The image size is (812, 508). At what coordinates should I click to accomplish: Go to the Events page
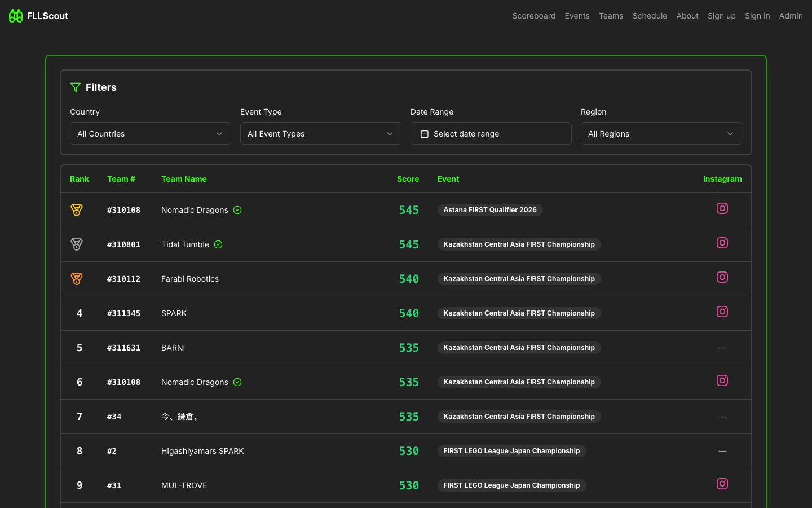click(x=577, y=16)
